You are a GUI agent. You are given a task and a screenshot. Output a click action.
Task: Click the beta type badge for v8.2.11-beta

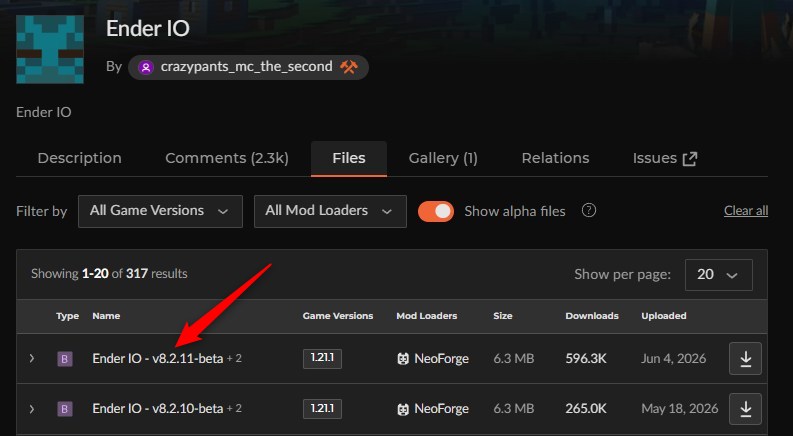click(64, 359)
